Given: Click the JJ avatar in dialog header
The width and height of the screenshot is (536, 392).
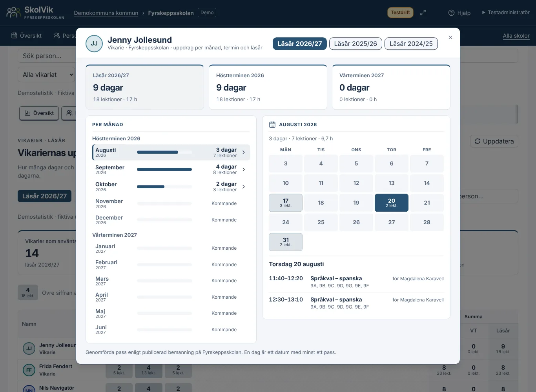Looking at the screenshot, I should tap(94, 44).
